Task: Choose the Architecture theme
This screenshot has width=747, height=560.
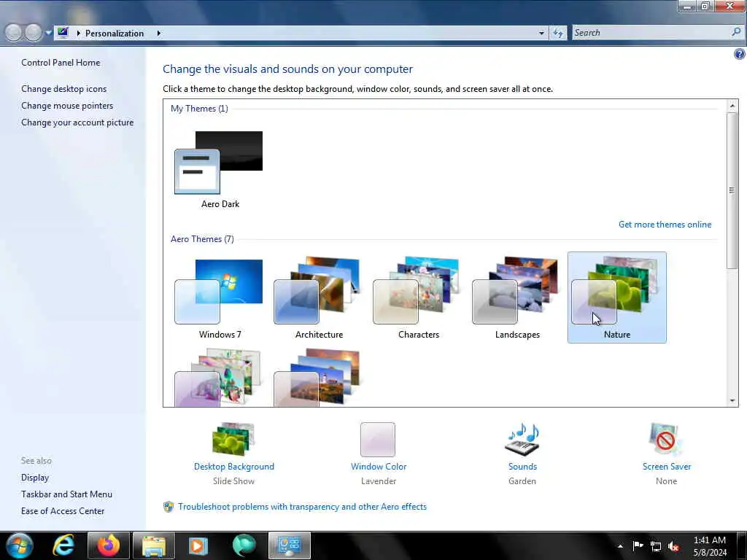Action: pyautogui.click(x=319, y=298)
